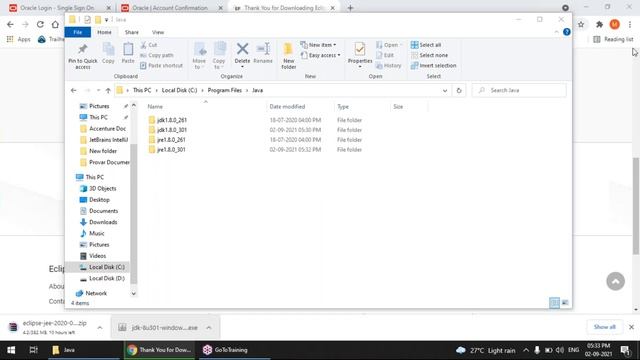
Task: Open jdk-8u301 download options chevron
Action: coord(209,327)
